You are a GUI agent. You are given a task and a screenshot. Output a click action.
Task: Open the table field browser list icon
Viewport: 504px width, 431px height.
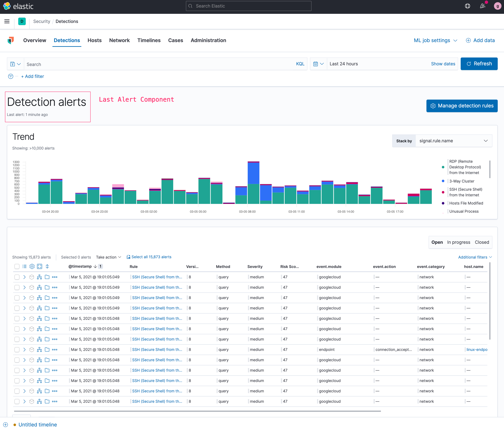24,267
